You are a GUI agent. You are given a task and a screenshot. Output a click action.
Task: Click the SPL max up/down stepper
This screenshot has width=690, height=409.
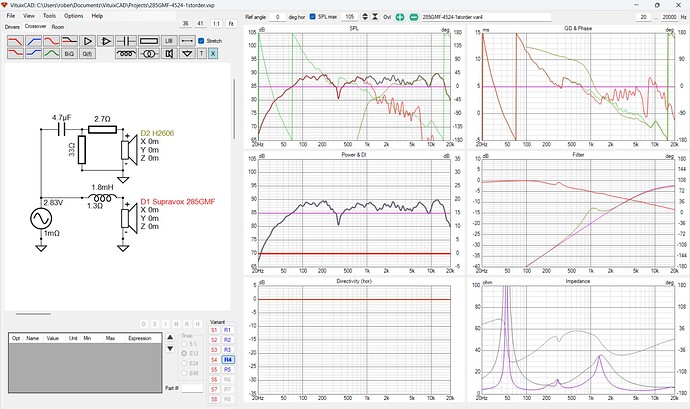click(365, 17)
